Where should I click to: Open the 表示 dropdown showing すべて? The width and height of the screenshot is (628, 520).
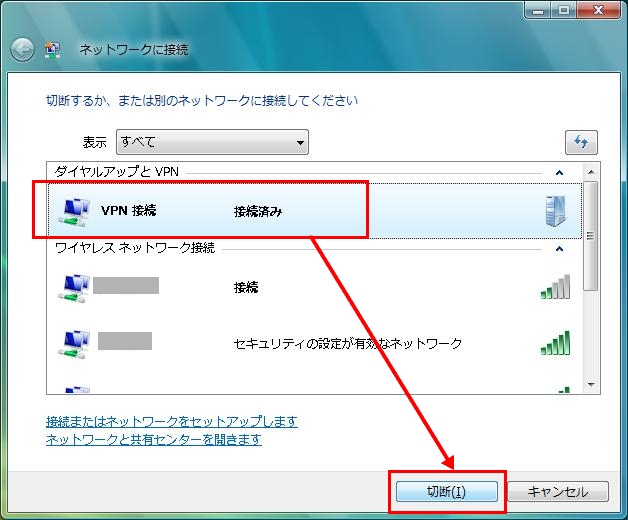point(212,142)
